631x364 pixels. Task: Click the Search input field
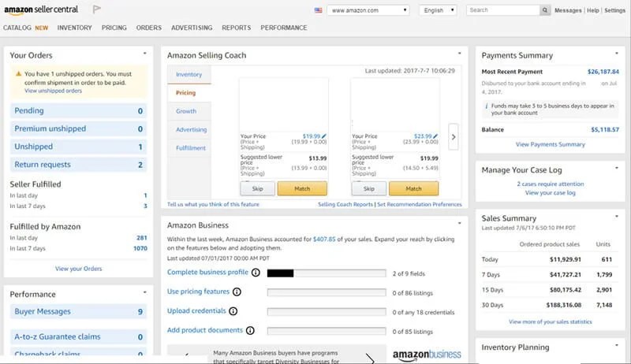pos(502,10)
